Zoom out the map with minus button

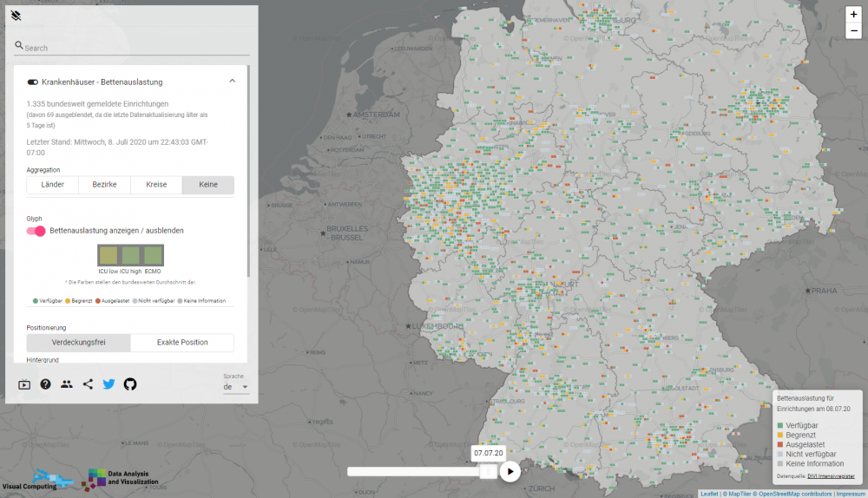coord(853,31)
